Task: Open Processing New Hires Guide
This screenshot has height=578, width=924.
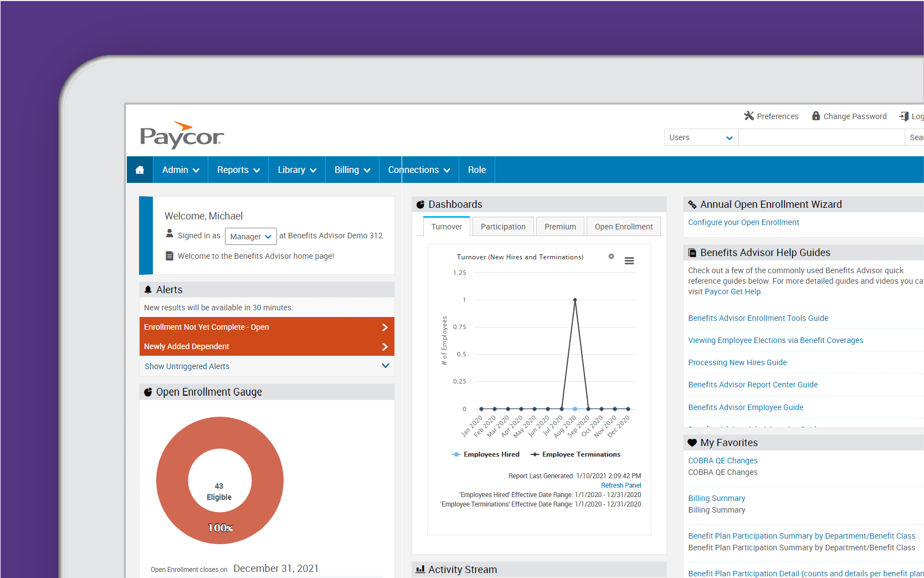Action: click(737, 362)
